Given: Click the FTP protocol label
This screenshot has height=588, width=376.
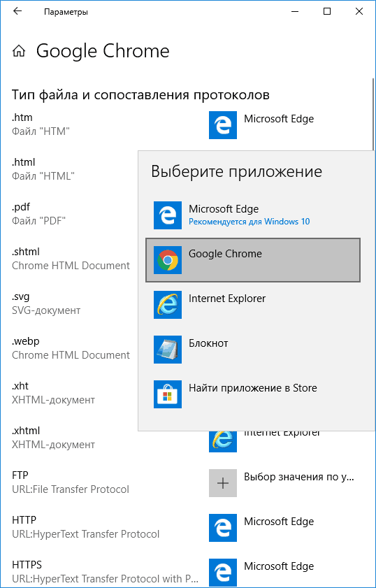Looking at the screenshot, I should [x=20, y=475].
